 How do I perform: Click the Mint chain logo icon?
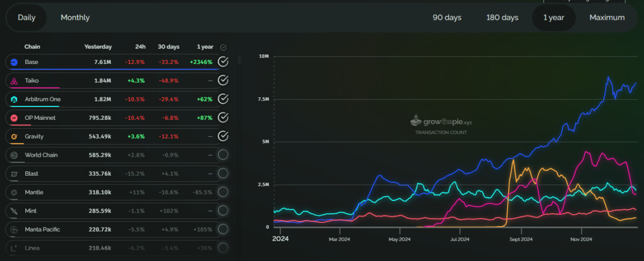pyautogui.click(x=14, y=211)
